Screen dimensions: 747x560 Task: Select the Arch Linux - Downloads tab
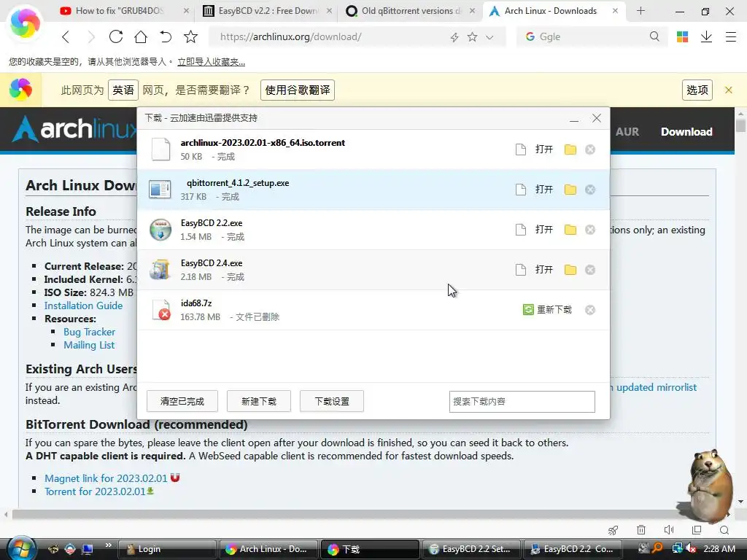(554, 10)
